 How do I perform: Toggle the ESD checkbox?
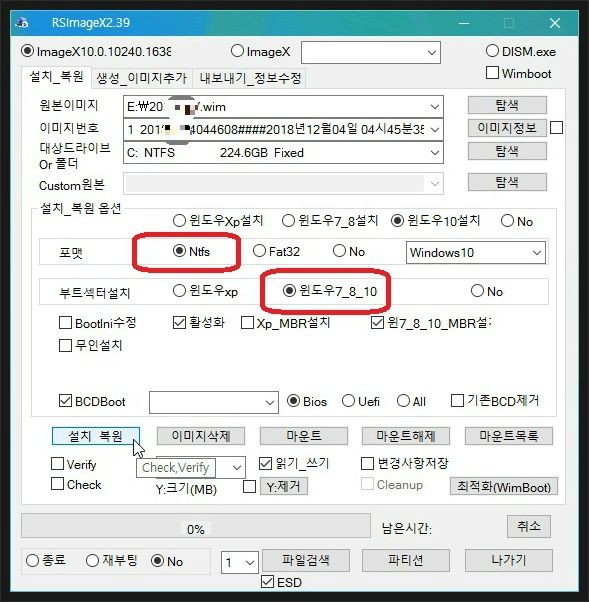[x=267, y=582]
